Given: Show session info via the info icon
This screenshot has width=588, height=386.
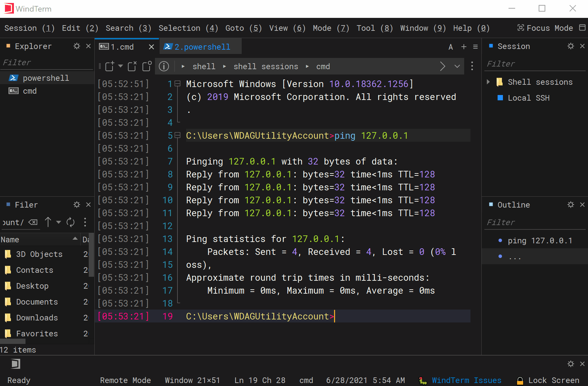Looking at the screenshot, I should click(x=164, y=66).
